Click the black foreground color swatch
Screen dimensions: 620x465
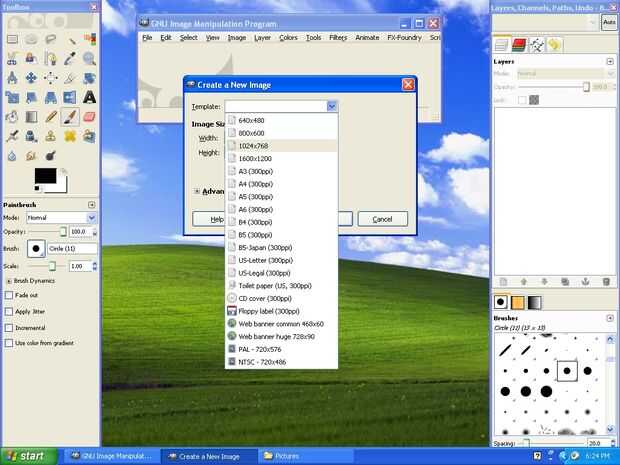[45, 176]
